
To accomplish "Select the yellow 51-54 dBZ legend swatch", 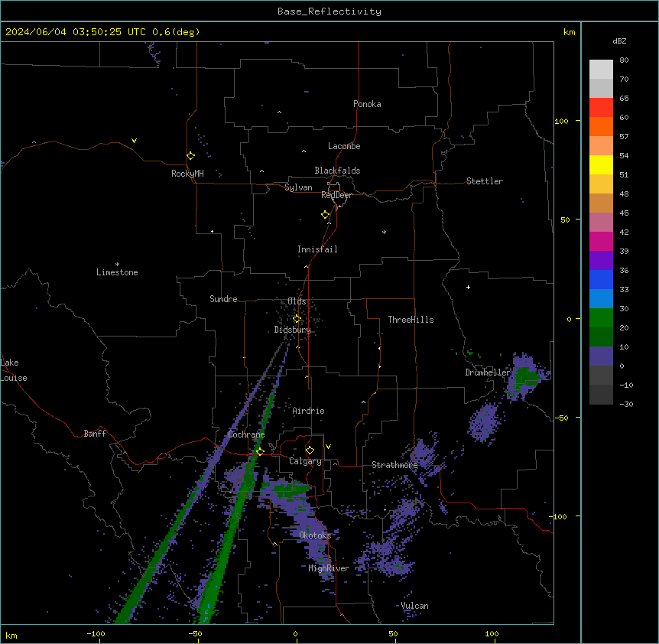I will tap(601, 164).
